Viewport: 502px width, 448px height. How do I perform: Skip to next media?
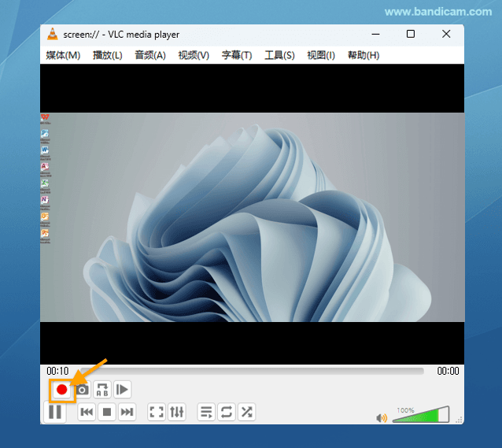pyautogui.click(x=127, y=412)
